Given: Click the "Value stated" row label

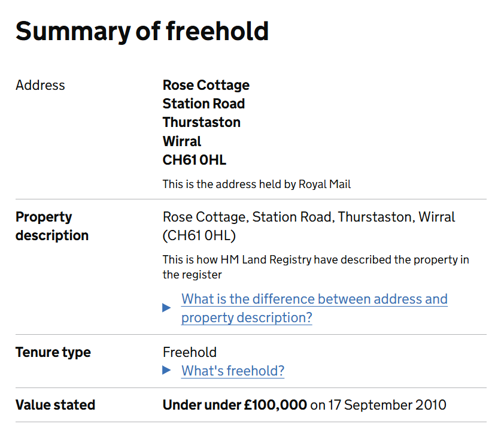Looking at the screenshot, I should (x=55, y=405).
